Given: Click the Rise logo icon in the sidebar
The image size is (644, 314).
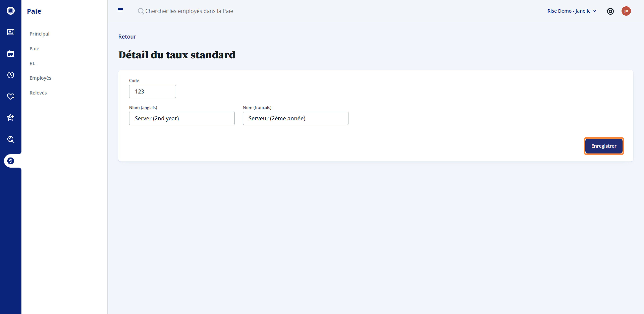Looking at the screenshot, I should tap(11, 11).
